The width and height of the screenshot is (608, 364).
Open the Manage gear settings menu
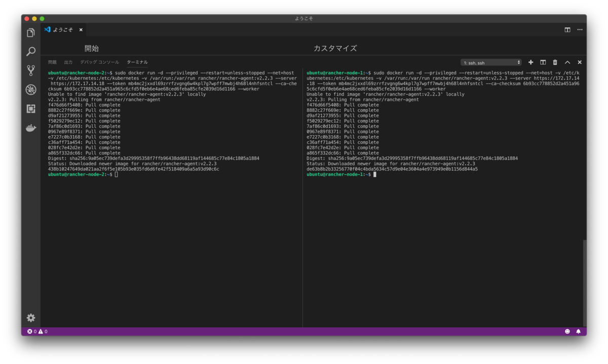31,317
